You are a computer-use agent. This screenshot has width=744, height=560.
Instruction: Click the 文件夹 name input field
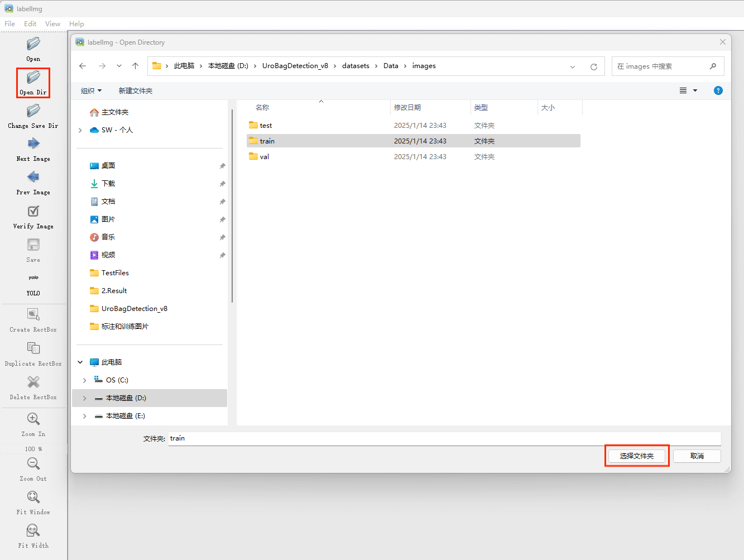coord(444,438)
